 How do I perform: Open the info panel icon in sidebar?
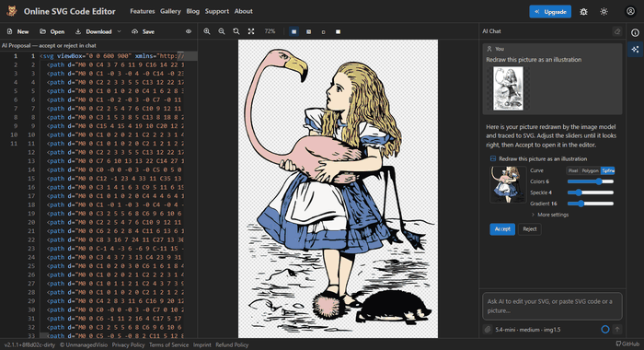635,33
